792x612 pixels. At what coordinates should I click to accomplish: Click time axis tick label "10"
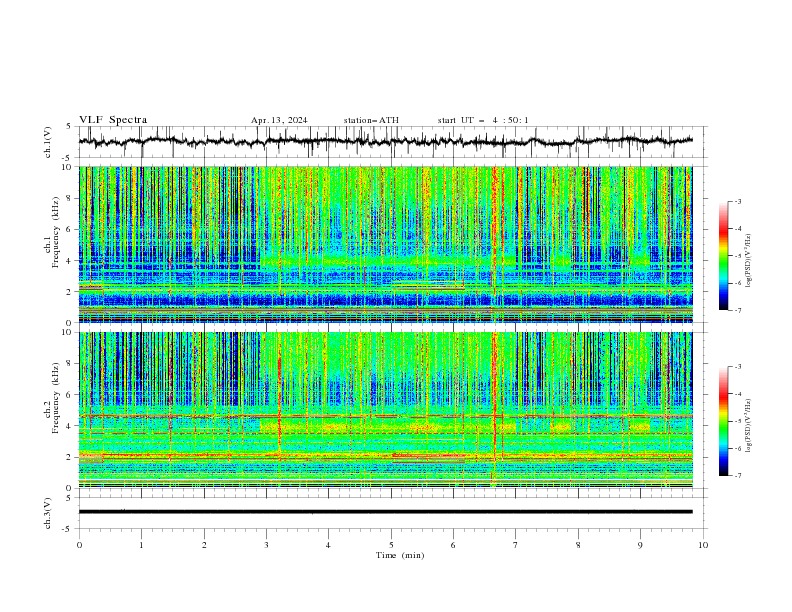pos(703,545)
